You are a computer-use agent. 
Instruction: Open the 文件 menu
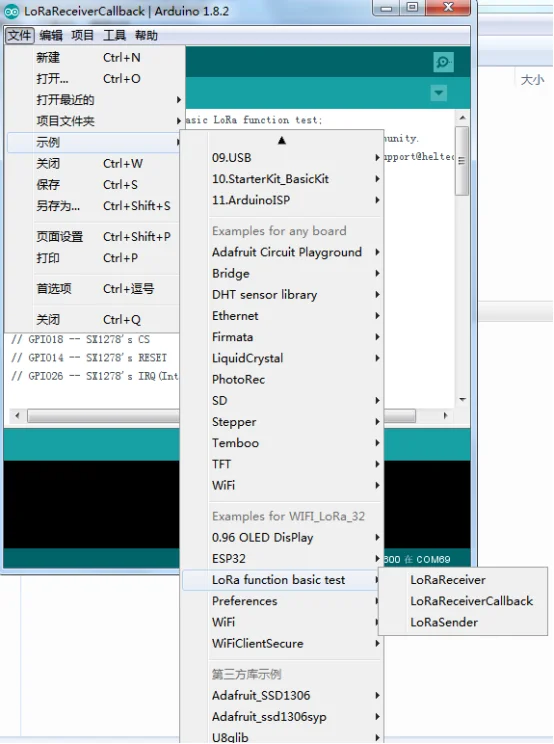pyautogui.click(x=19, y=36)
